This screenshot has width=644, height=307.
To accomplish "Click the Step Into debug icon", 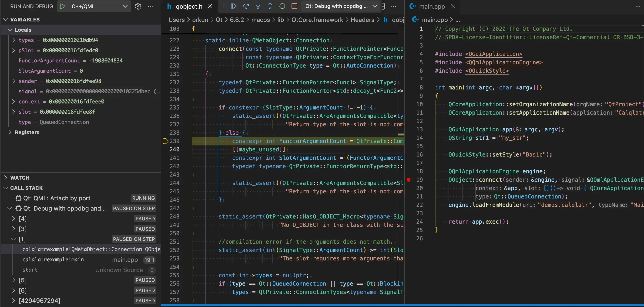I will 258,6.
